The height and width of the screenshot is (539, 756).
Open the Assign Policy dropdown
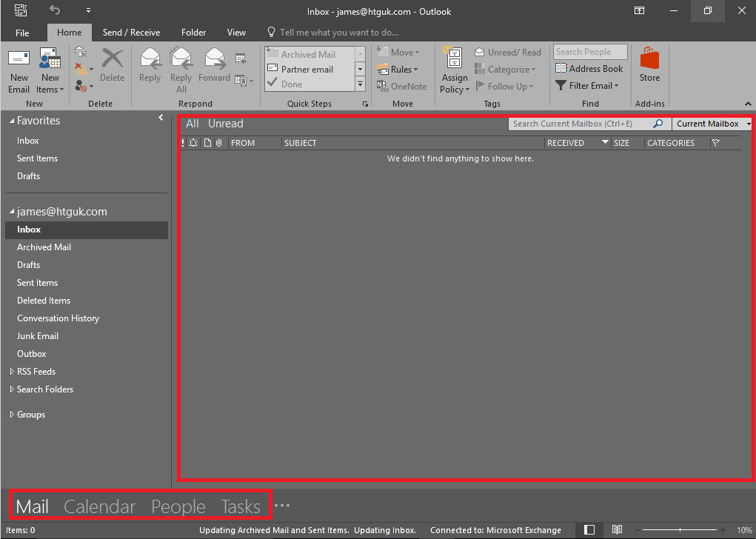click(454, 84)
